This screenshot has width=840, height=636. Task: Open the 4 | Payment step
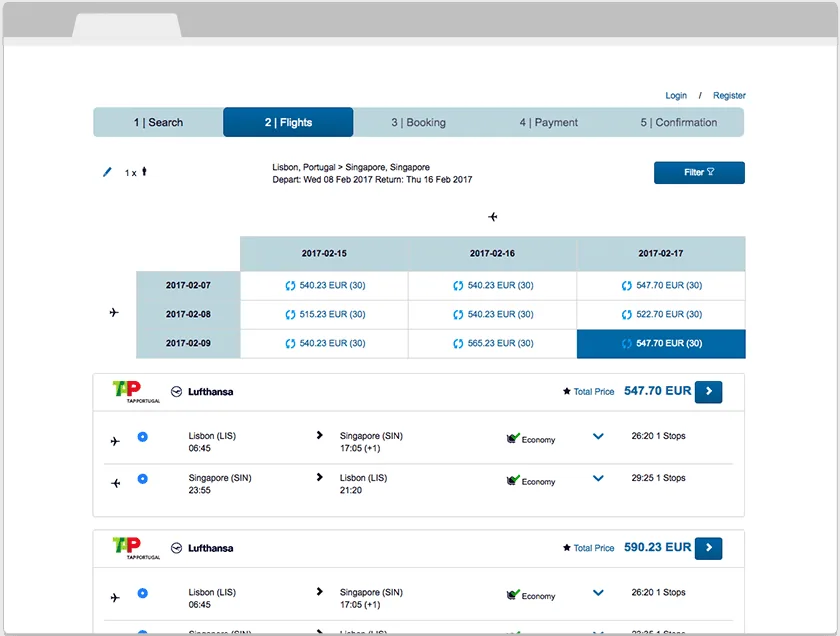549,122
